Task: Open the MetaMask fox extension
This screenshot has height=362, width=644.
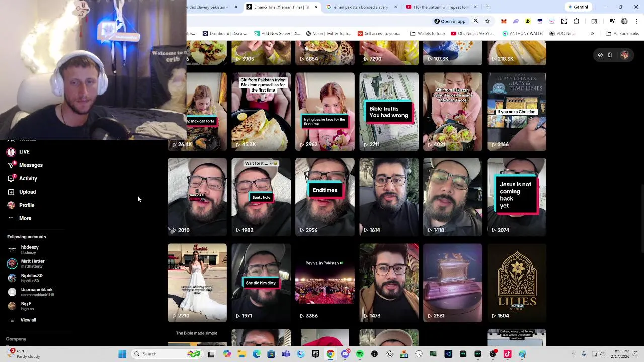Action: 504,21
